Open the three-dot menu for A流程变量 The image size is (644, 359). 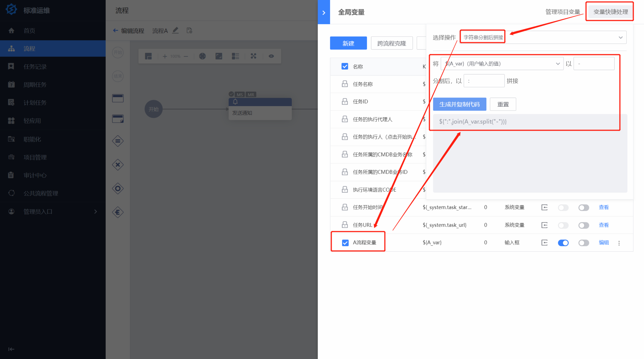pyautogui.click(x=619, y=243)
